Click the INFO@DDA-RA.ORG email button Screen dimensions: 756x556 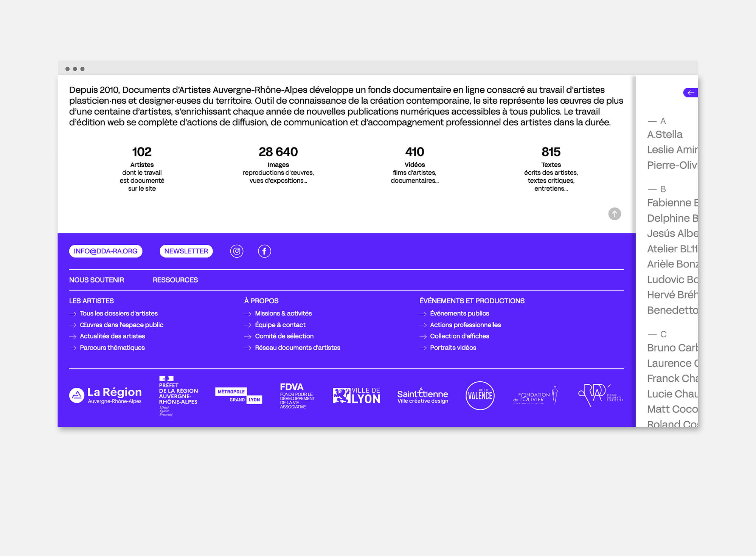(x=106, y=251)
